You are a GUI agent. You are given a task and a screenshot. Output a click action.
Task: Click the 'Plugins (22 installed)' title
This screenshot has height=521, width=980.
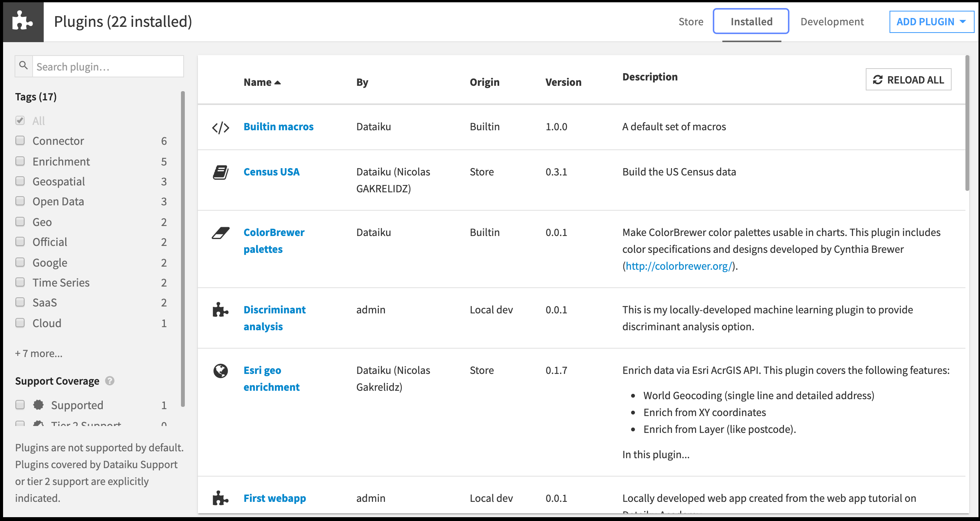pos(123,22)
